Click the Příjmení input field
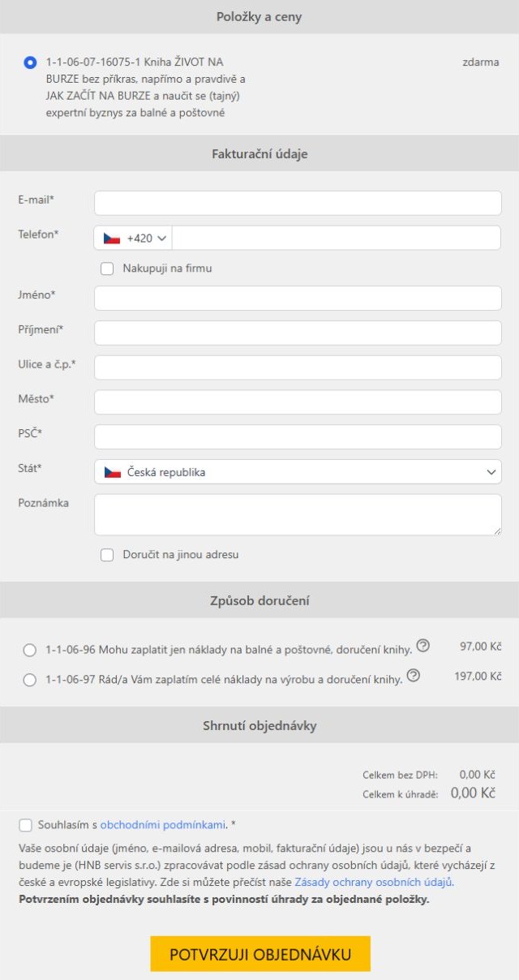Image resolution: width=519 pixels, height=980 pixels. coord(298,333)
